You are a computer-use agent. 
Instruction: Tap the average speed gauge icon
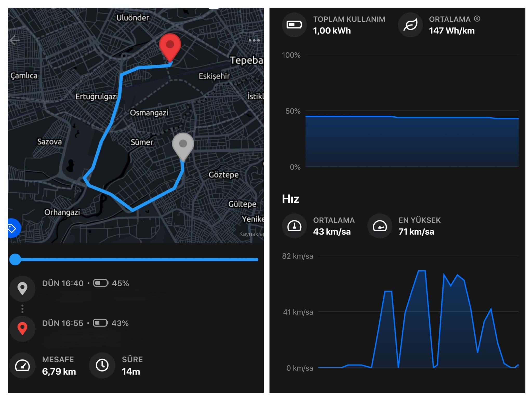point(294,226)
